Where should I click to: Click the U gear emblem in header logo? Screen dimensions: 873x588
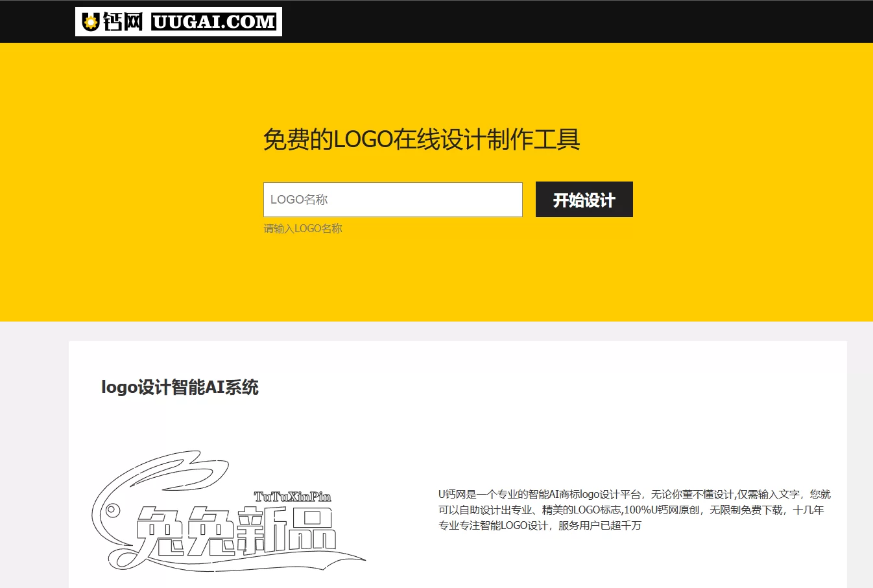(x=91, y=22)
